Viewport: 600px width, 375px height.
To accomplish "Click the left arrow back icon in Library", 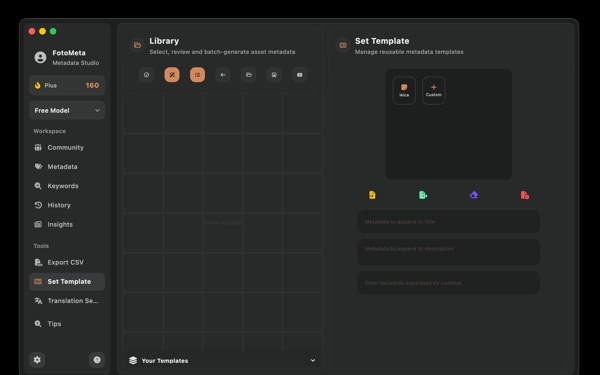I will [x=223, y=75].
